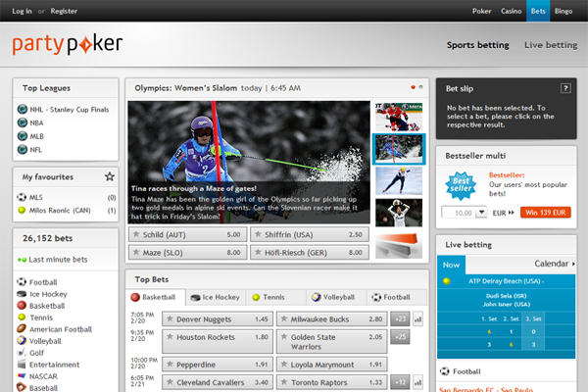
Task: Click the Best seller badge icon
Action: [x=461, y=185]
